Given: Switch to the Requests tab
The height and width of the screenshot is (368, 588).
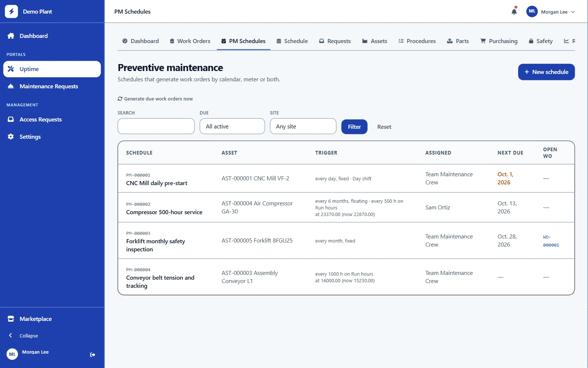Looking at the screenshot, I should [x=335, y=41].
